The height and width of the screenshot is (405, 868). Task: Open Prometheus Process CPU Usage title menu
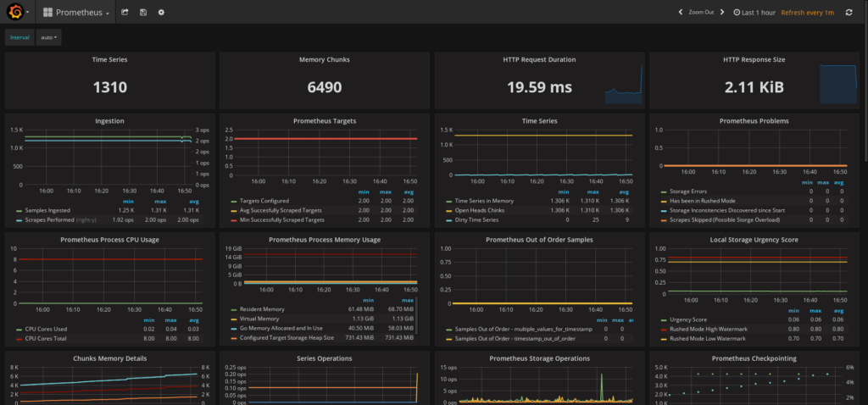109,240
